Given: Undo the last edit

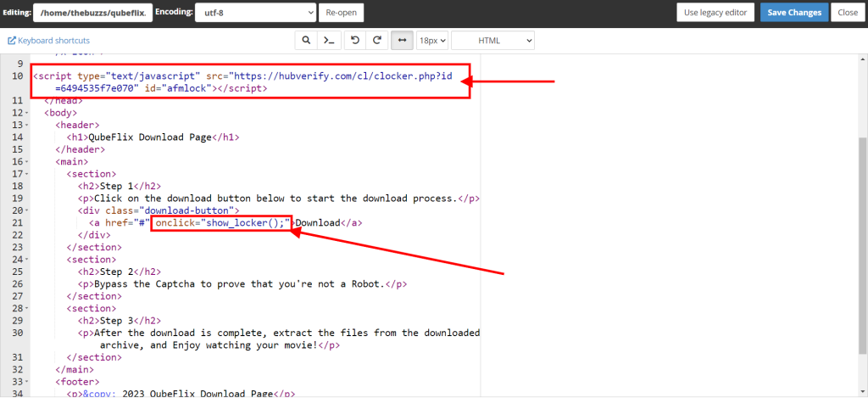Looking at the screenshot, I should point(355,41).
